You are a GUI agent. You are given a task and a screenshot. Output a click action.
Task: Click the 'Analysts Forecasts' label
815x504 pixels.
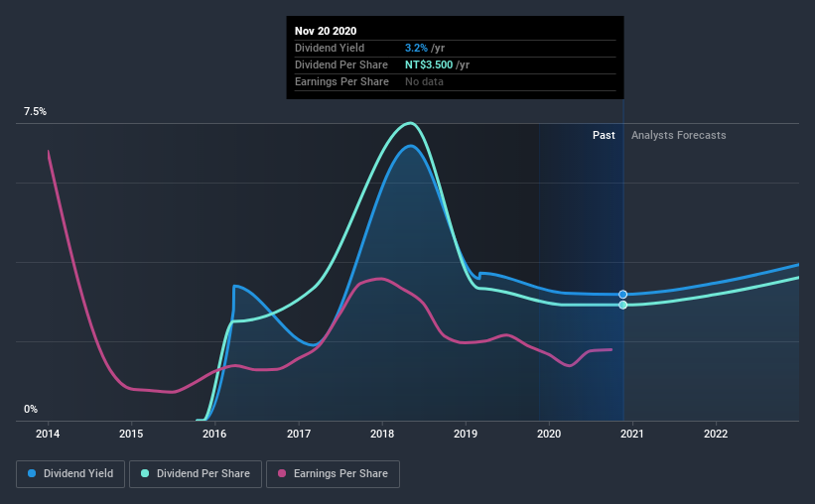678,135
